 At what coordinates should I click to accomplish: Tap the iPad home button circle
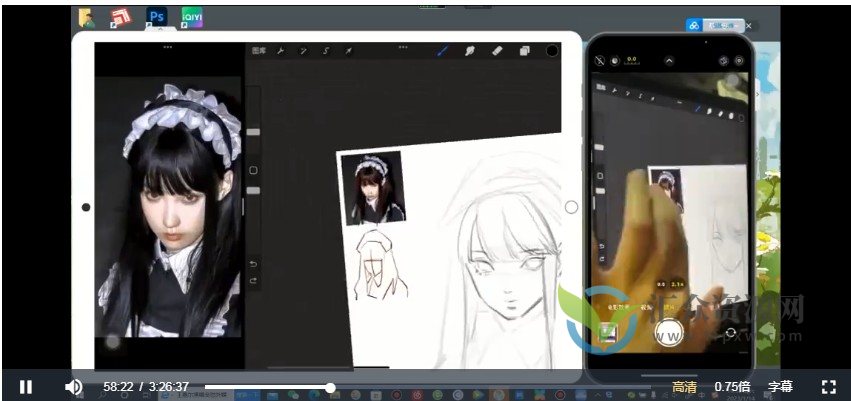coord(571,207)
